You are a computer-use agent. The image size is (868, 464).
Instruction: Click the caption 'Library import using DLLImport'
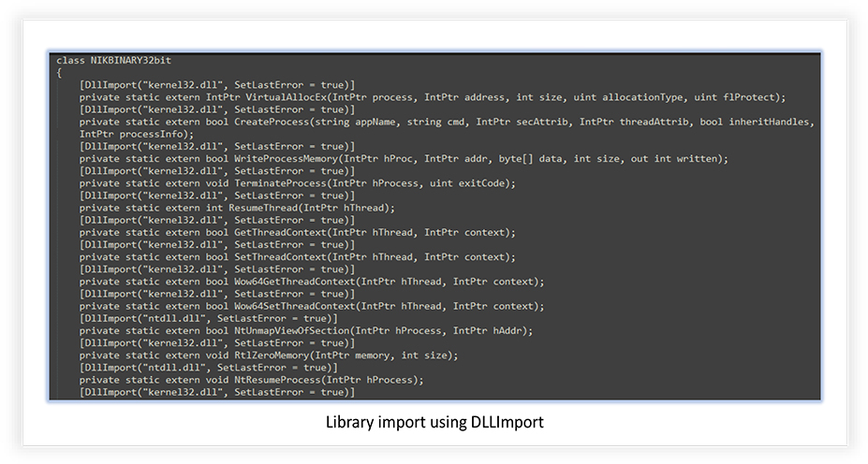point(434,422)
